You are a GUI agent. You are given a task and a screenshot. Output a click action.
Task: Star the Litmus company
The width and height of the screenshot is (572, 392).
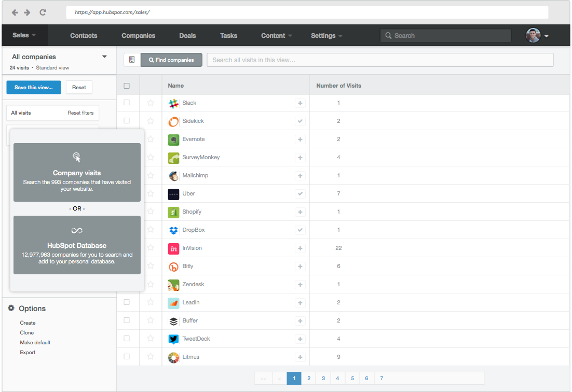[151, 357]
